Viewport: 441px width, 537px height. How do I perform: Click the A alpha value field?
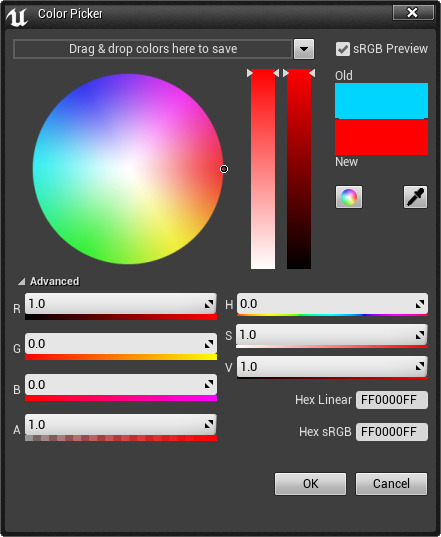[x=121, y=425]
